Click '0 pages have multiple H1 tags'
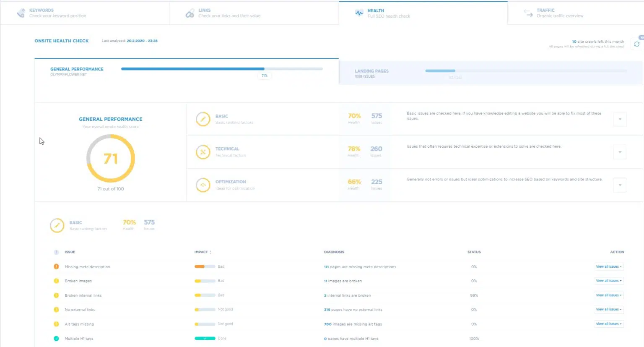Viewport: 644px width, 347px height. click(x=351, y=339)
